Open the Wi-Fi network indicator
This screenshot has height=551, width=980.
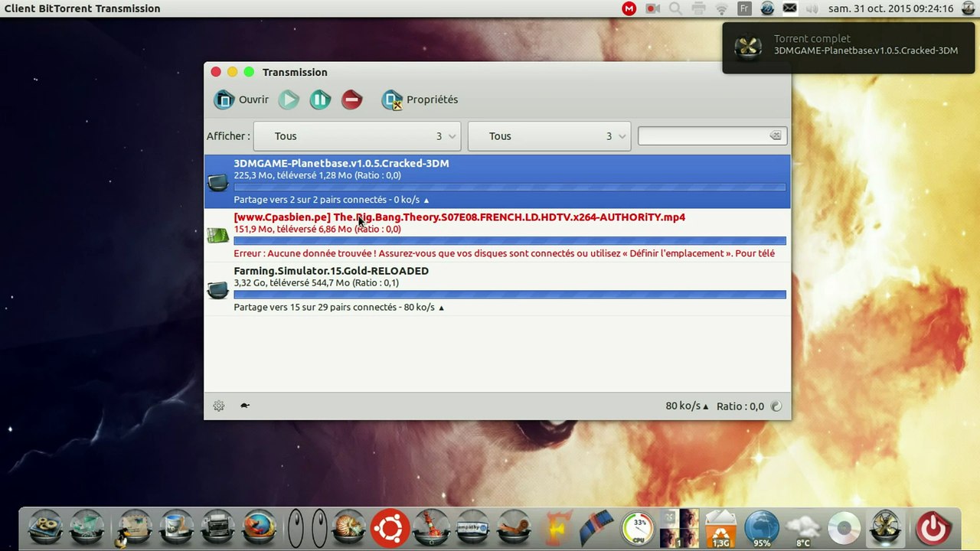coord(721,8)
